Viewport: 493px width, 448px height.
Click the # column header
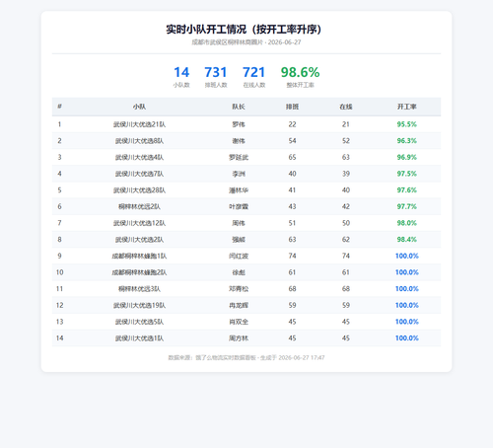(x=59, y=107)
